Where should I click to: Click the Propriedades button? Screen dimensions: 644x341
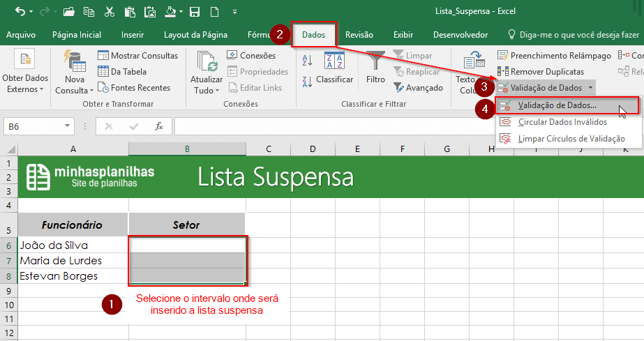pyautogui.click(x=257, y=71)
